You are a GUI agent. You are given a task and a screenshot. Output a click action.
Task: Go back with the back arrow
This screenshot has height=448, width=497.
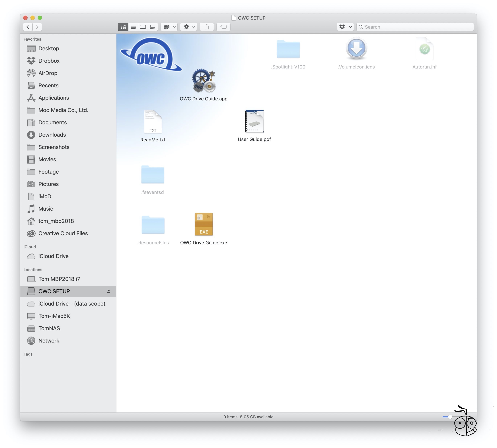tap(28, 27)
